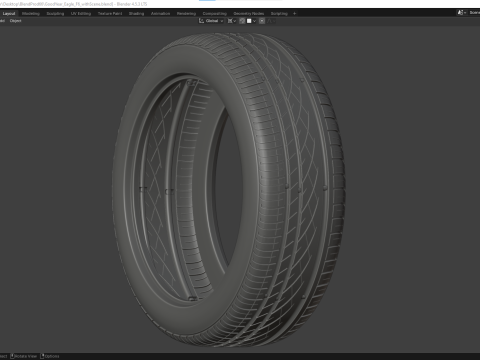The width and height of the screenshot is (480, 360).
Task: Switch to the Shading workspace tab
Action: (136, 14)
